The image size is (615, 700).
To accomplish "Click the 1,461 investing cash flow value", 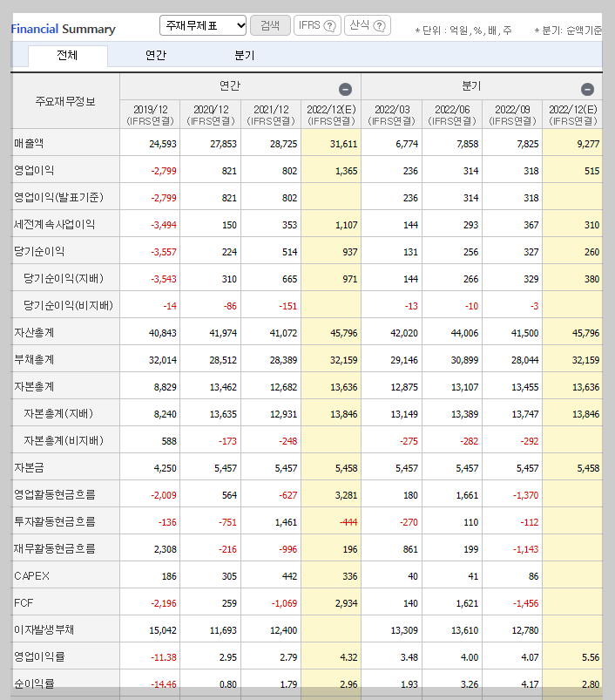I will pos(286,522).
